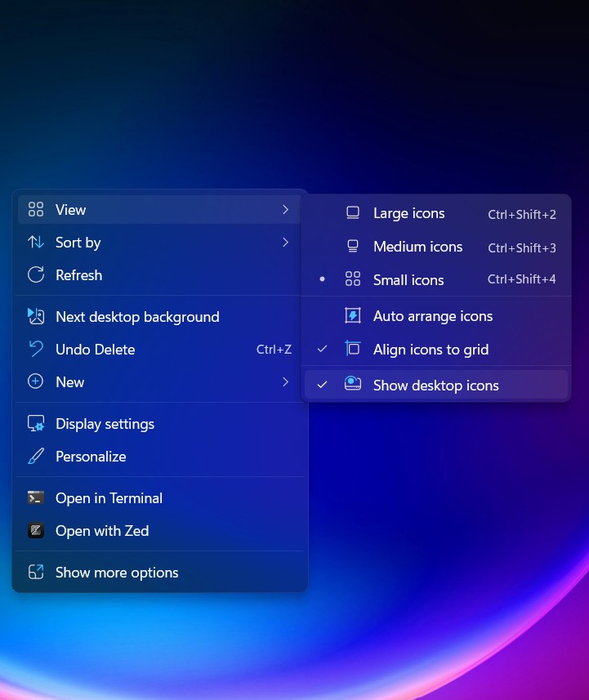Image resolution: width=589 pixels, height=700 pixels.
Task: Enable Auto arrange icons
Action: (x=436, y=316)
